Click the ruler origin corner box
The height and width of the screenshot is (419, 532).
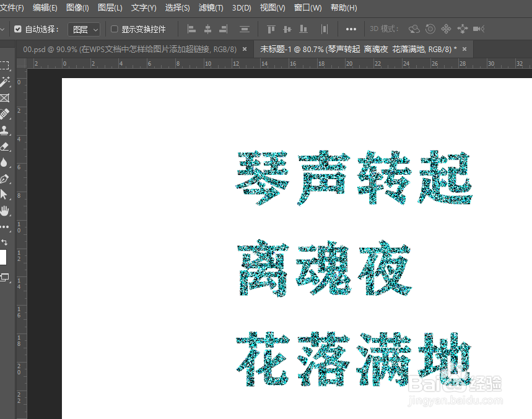(x=22, y=63)
